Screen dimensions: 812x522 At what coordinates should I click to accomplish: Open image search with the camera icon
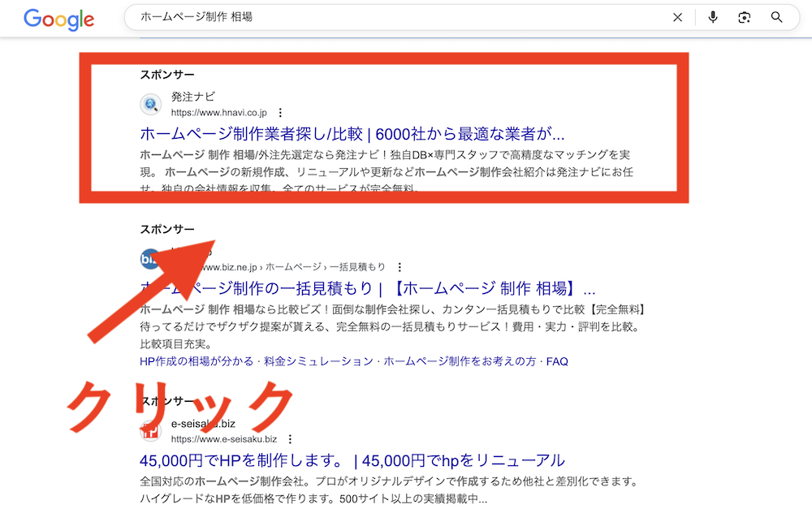(744, 17)
